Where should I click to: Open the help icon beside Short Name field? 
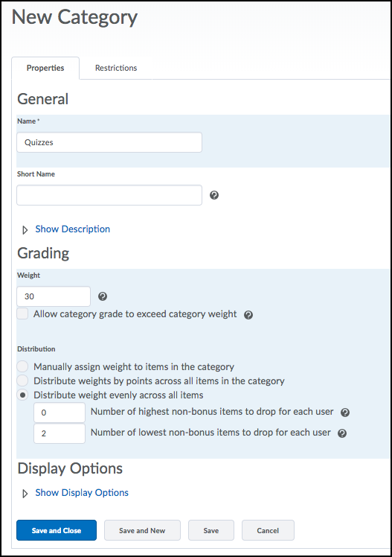click(214, 195)
